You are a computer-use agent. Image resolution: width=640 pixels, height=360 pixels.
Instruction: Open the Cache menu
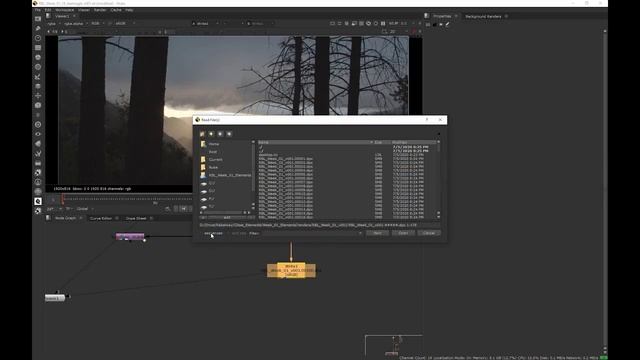[x=116, y=10]
